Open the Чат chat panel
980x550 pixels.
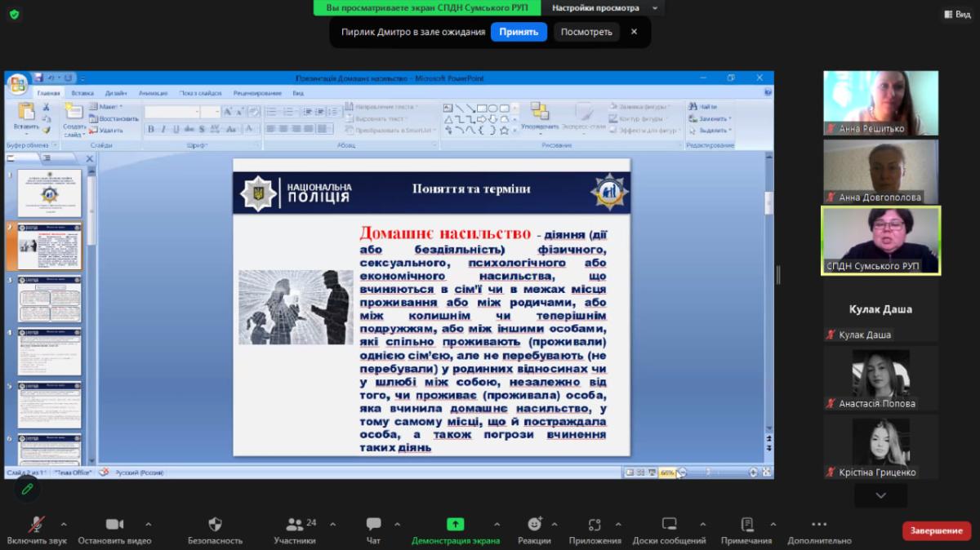(373, 525)
